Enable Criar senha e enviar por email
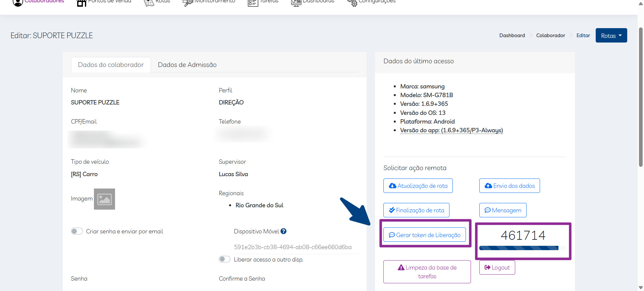644x291 pixels. pos(77,231)
